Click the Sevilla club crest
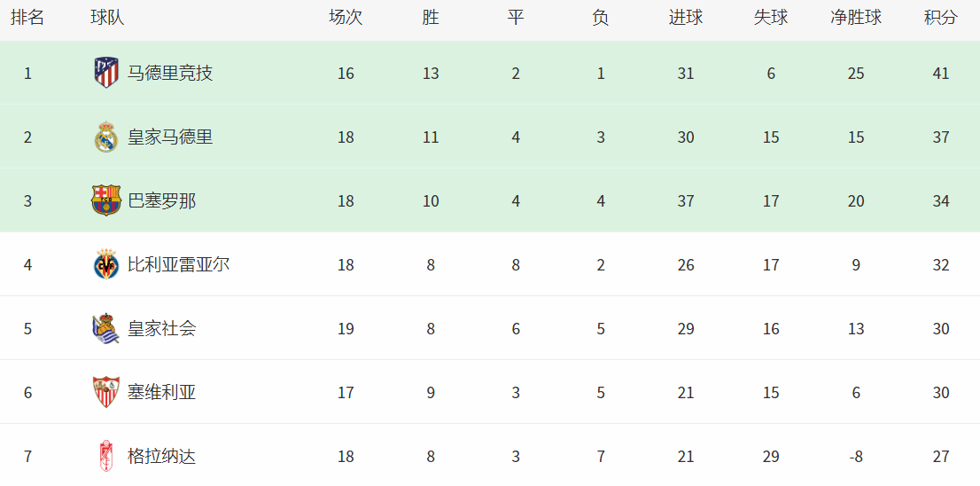 pos(106,393)
